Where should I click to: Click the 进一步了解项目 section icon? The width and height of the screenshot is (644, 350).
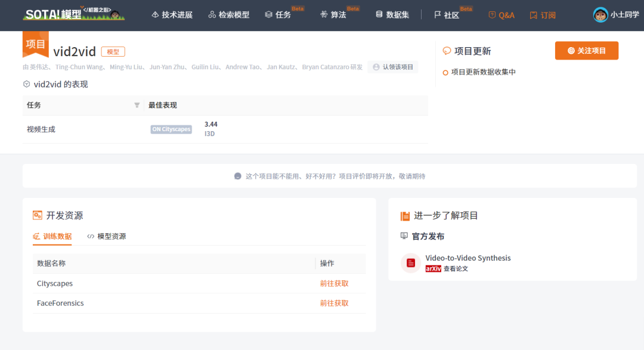pos(405,216)
